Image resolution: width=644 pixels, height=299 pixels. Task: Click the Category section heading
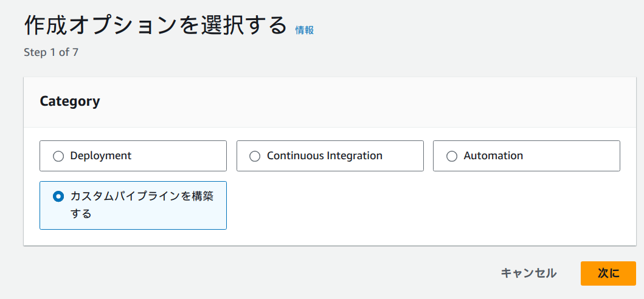pos(70,101)
